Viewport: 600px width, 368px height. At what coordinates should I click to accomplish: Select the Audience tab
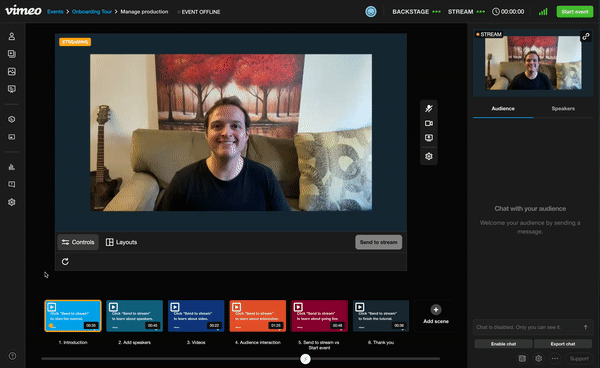point(503,109)
